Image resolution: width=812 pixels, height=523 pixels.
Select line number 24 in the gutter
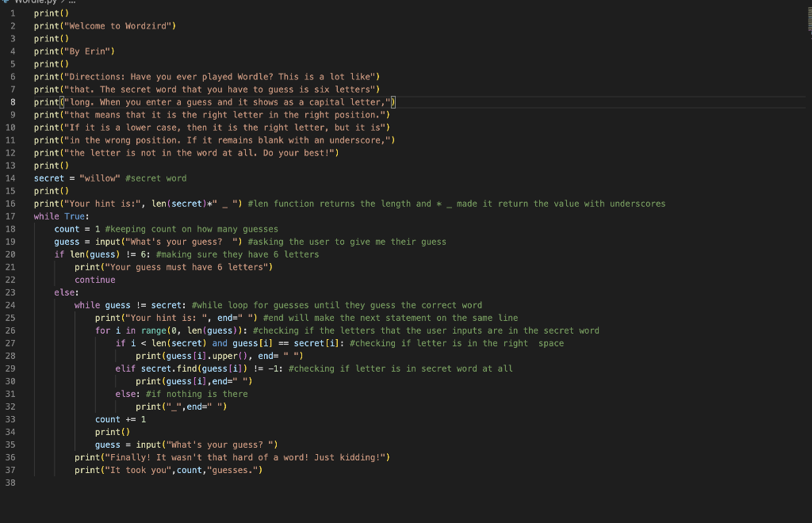tap(10, 304)
